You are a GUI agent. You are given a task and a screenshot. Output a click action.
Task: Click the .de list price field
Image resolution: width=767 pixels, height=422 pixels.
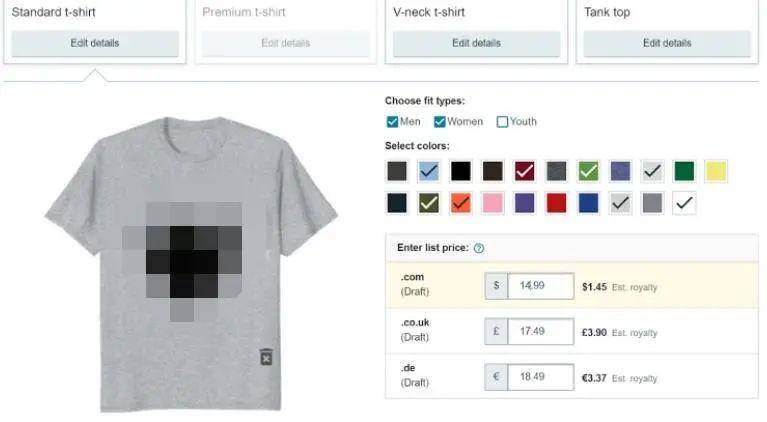pos(541,377)
